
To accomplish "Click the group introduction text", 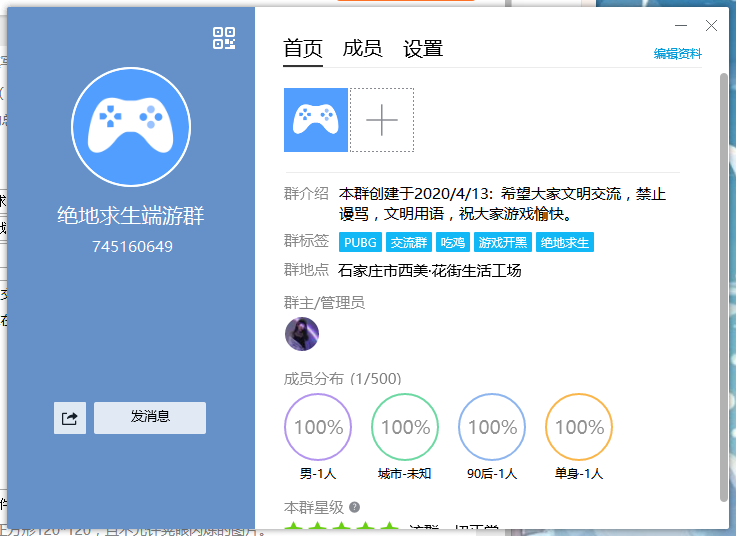I will coord(502,204).
